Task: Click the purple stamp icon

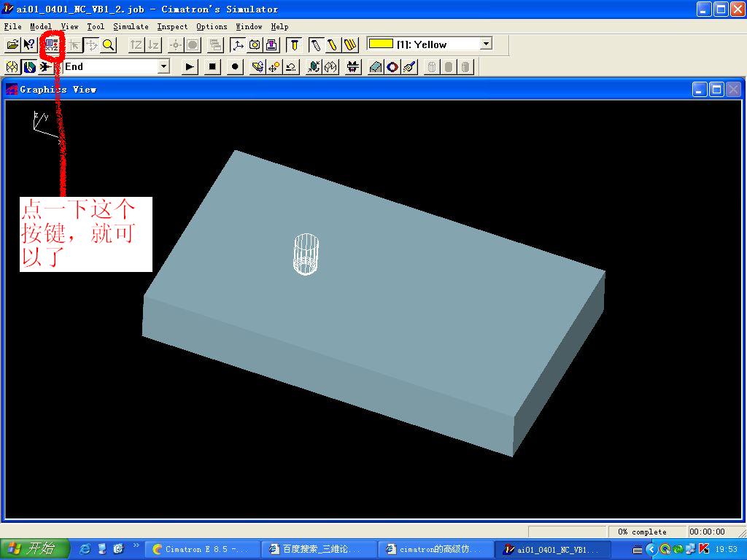Action: (x=271, y=44)
